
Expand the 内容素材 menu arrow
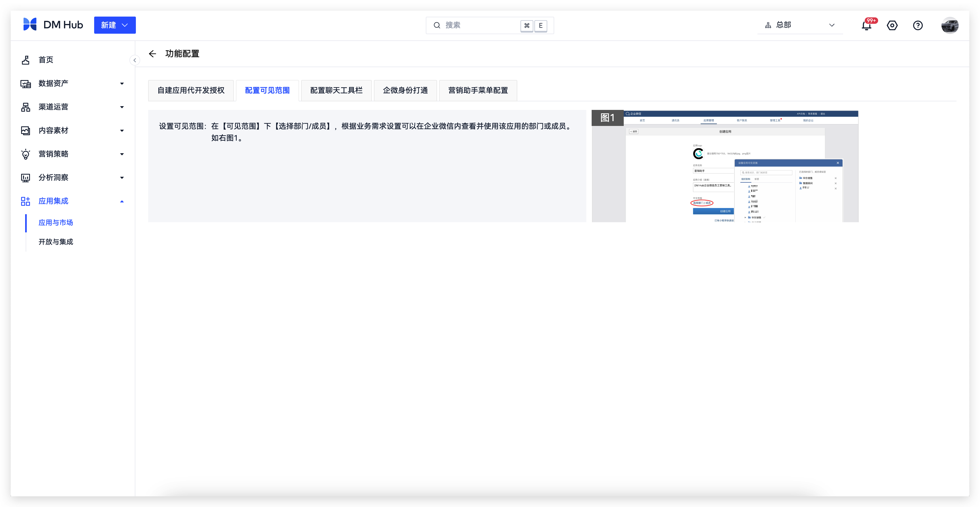(x=122, y=130)
